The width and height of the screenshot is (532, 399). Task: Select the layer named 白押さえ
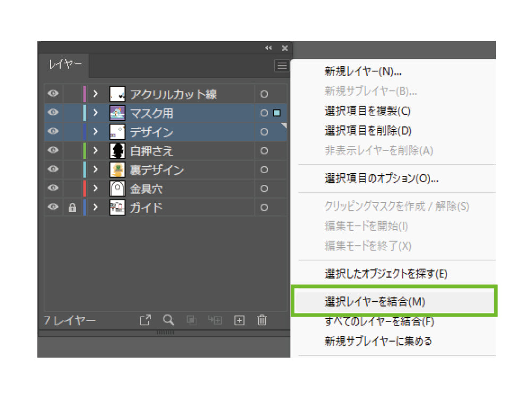click(151, 151)
